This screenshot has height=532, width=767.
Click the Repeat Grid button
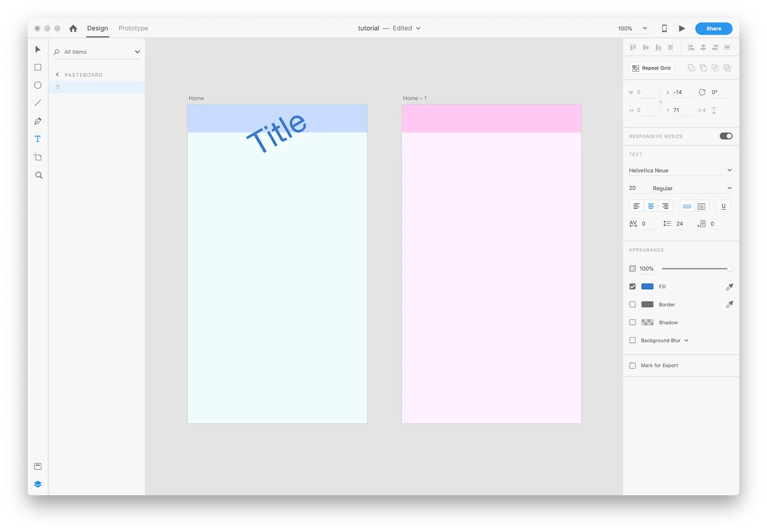click(651, 68)
